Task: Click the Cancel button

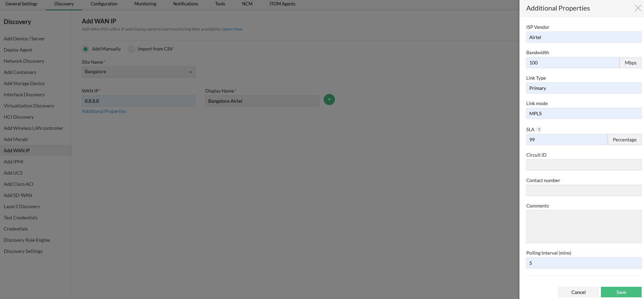Action: pos(579,292)
